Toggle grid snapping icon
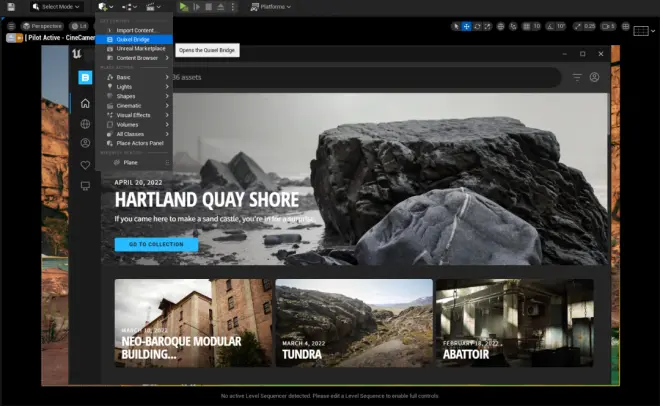Image resolution: width=660 pixels, height=406 pixels. [526, 27]
